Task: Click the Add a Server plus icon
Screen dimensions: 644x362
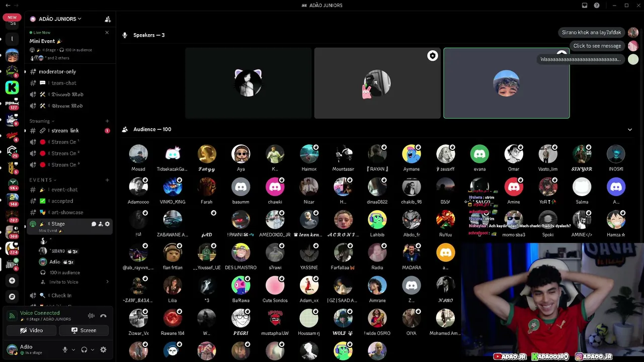Action: click(x=12, y=281)
